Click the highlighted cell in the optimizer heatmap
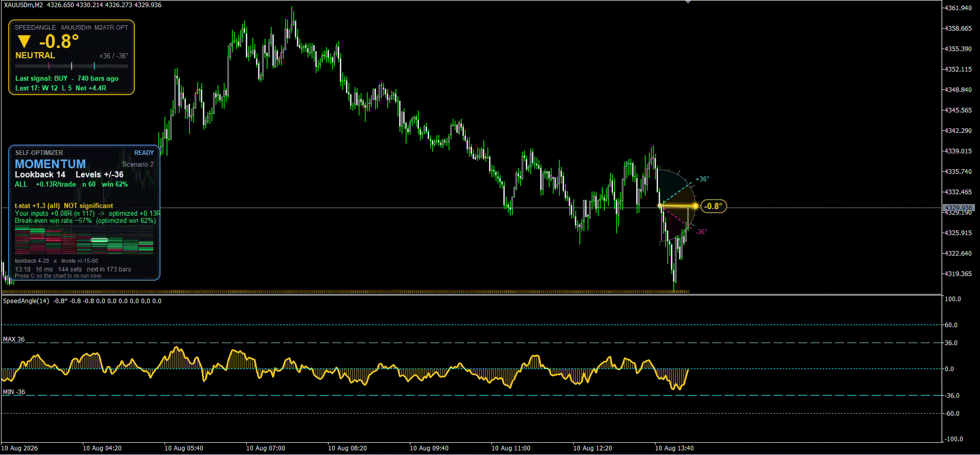 [99, 240]
